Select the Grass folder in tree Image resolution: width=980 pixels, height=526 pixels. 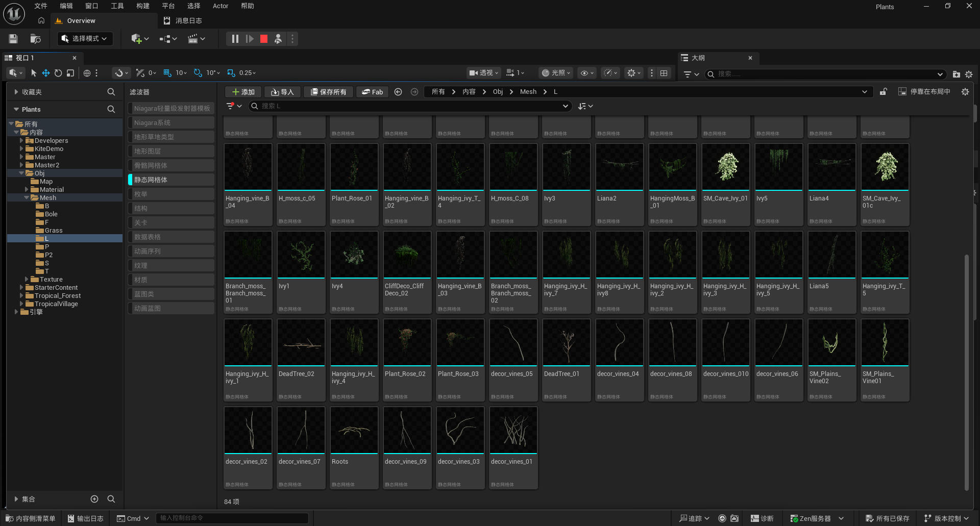click(54, 230)
